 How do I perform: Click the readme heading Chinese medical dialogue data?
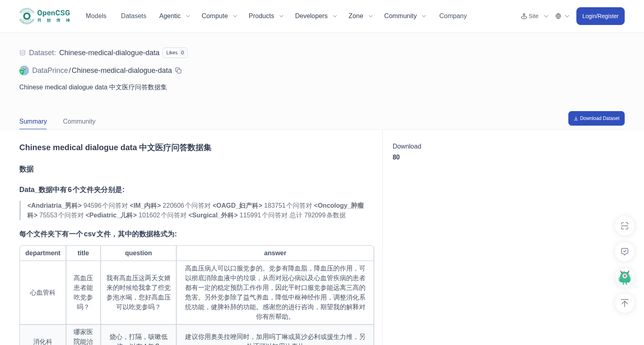click(x=115, y=147)
